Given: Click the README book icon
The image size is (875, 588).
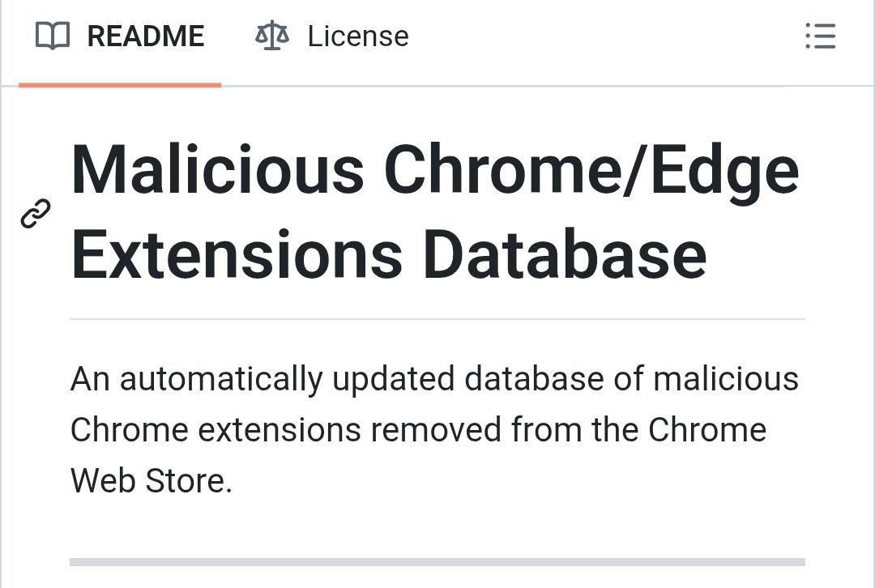Looking at the screenshot, I should [53, 36].
